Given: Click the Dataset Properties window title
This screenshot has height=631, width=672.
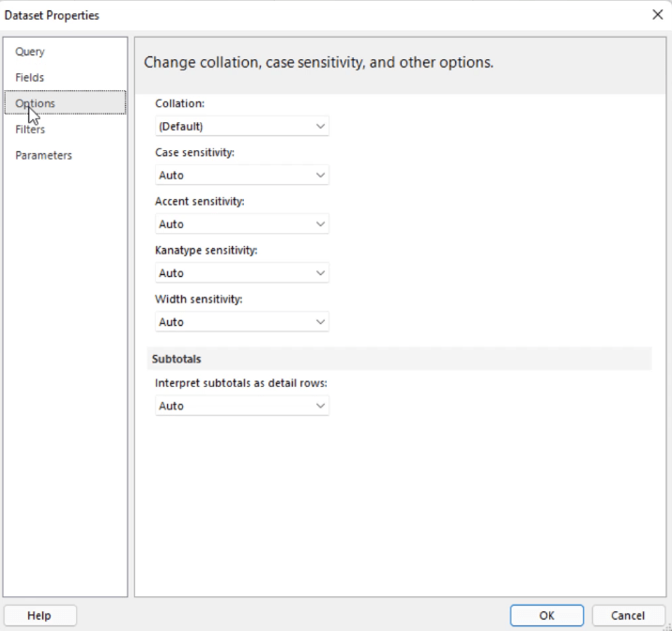Looking at the screenshot, I should click(x=52, y=15).
